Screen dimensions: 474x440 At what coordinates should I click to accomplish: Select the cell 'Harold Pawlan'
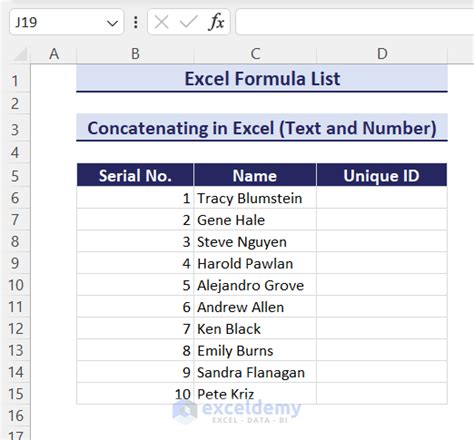pos(255,263)
